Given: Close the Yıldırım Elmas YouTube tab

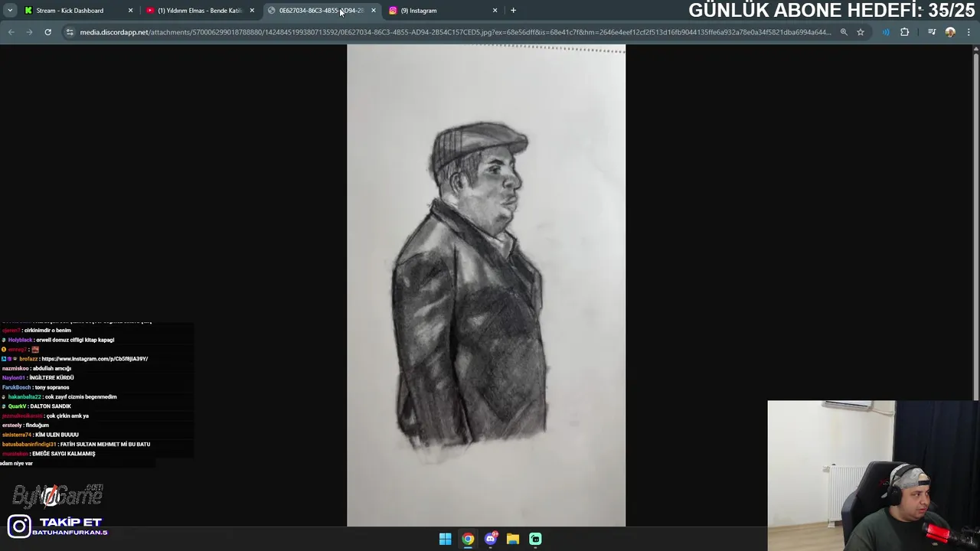Looking at the screenshot, I should coord(252,11).
